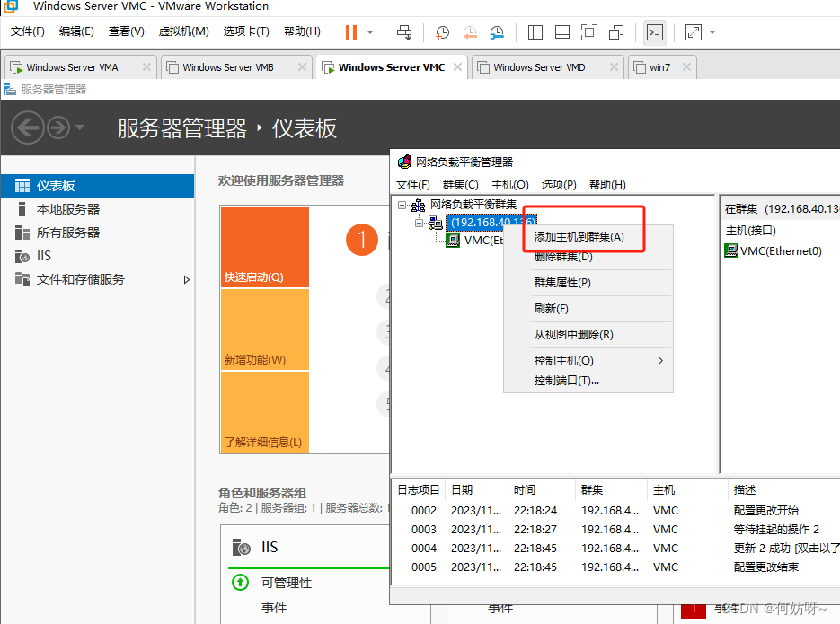840x624 pixels.
Task: Expand the 文件和存储服务 sidebar arrow
Action: click(x=187, y=279)
